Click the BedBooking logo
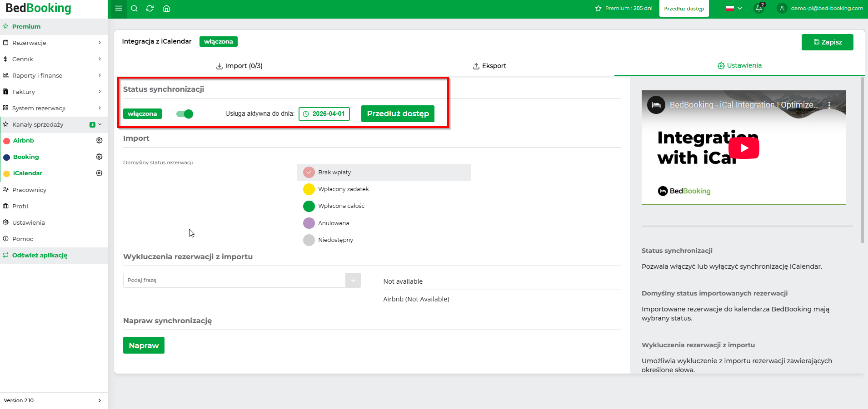 click(38, 8)
